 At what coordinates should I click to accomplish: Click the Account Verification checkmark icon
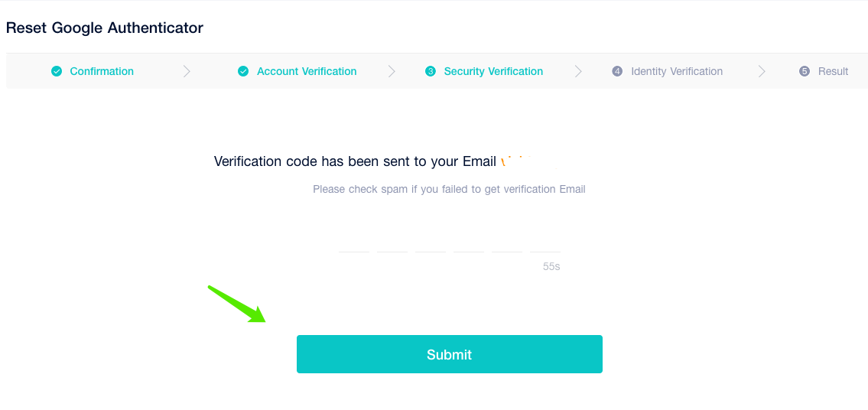243,71
